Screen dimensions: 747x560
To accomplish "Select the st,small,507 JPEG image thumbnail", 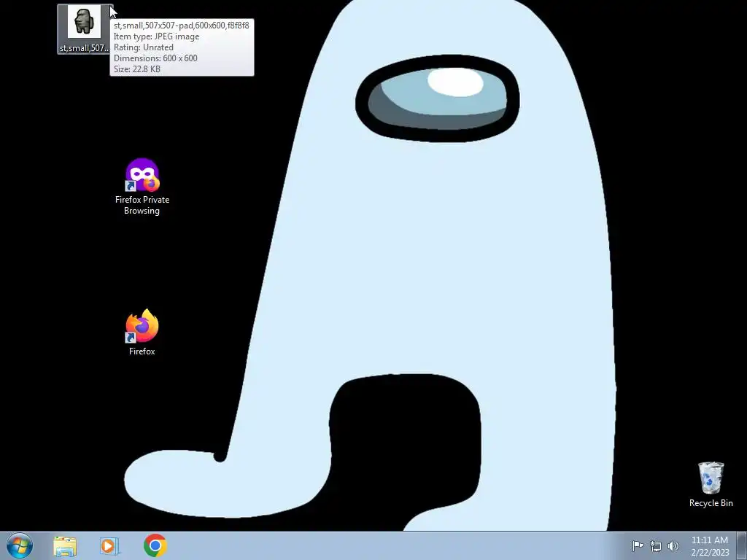I will click(85, 22).
